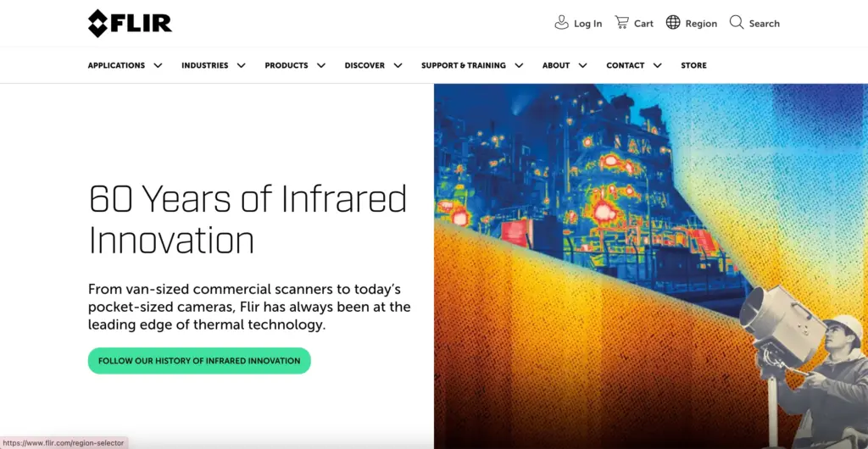The height and width of the screenshot is (449, 868).
Task: Expand the About dropdown chevron
Action: click(582, 65)
